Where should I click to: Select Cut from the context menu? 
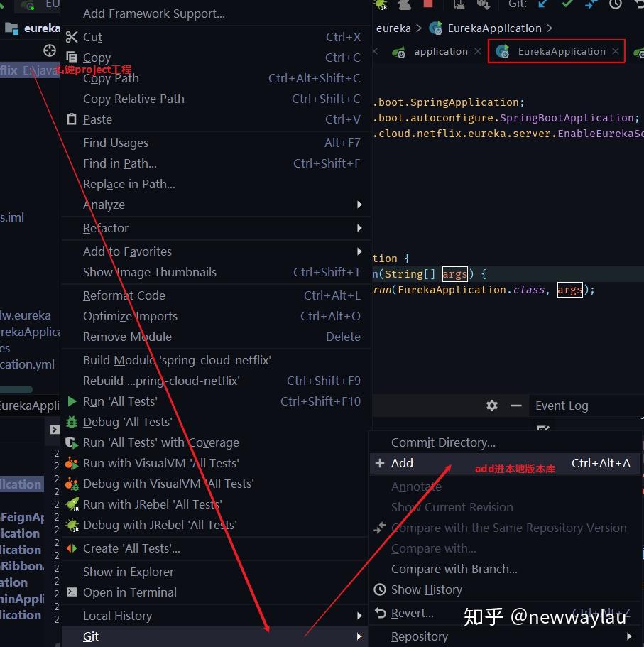216,37
